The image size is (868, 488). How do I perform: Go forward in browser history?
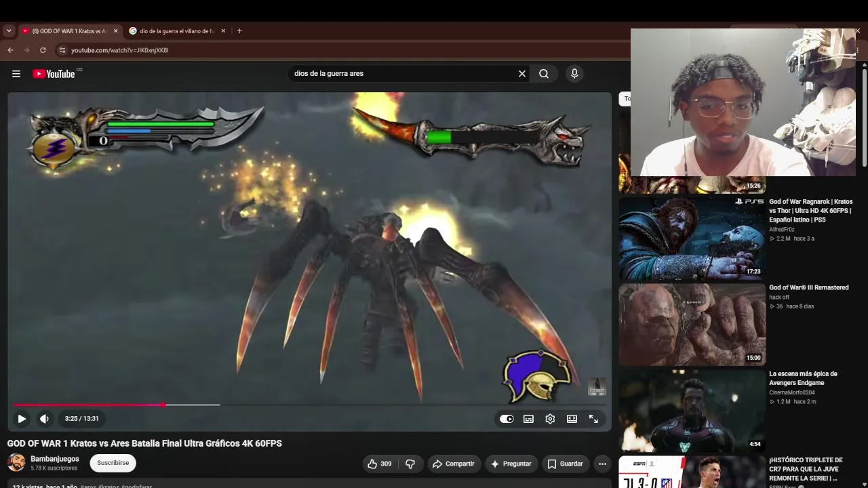26,50
